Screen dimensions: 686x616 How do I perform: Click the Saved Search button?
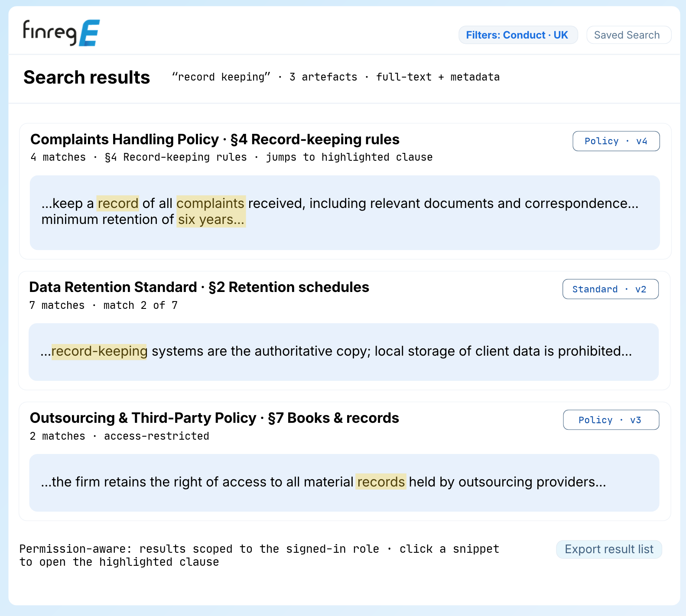(x=629, y=35)
